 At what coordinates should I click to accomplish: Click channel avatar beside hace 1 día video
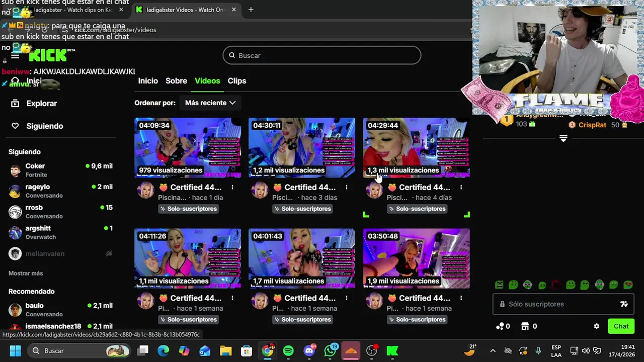pyautogui.click(x=146, y=191)
